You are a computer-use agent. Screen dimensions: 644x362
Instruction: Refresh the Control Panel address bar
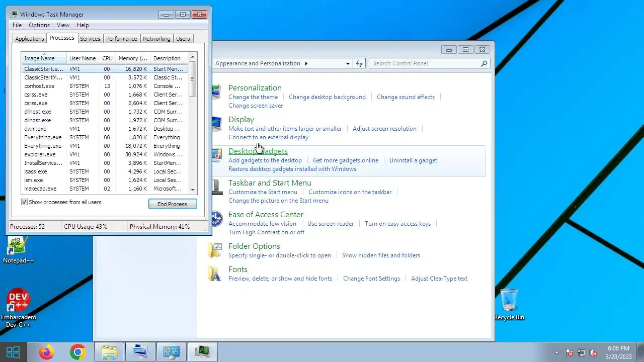point(359,63)
